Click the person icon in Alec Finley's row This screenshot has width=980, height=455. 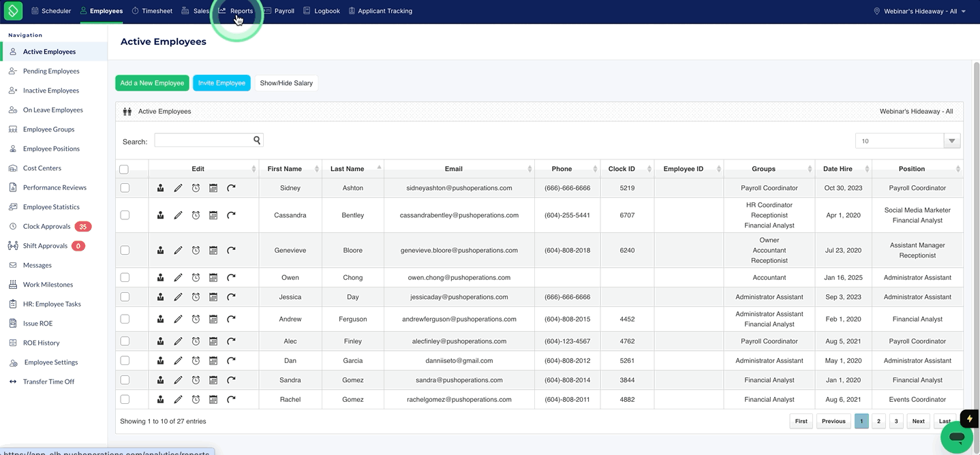pyautogui.click(x=160, y=341)
